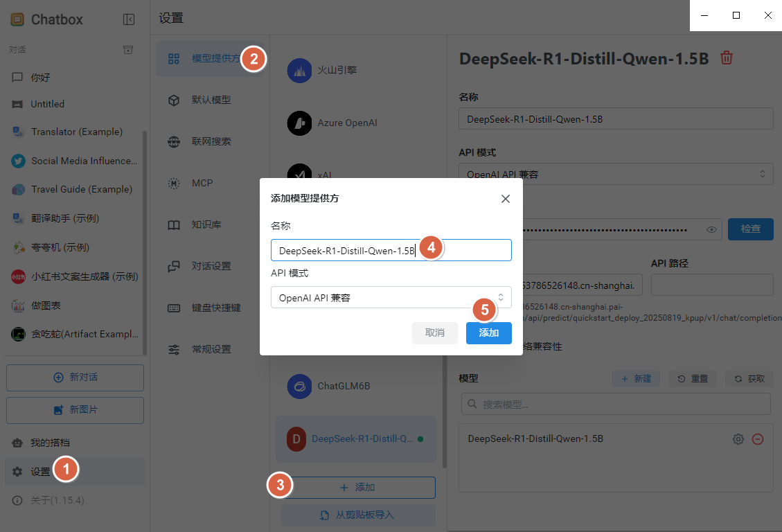The image size is (782, 532).
Task: Open 贪吃蛇(Artifact Example) conversation
Action: click(75, 334)
